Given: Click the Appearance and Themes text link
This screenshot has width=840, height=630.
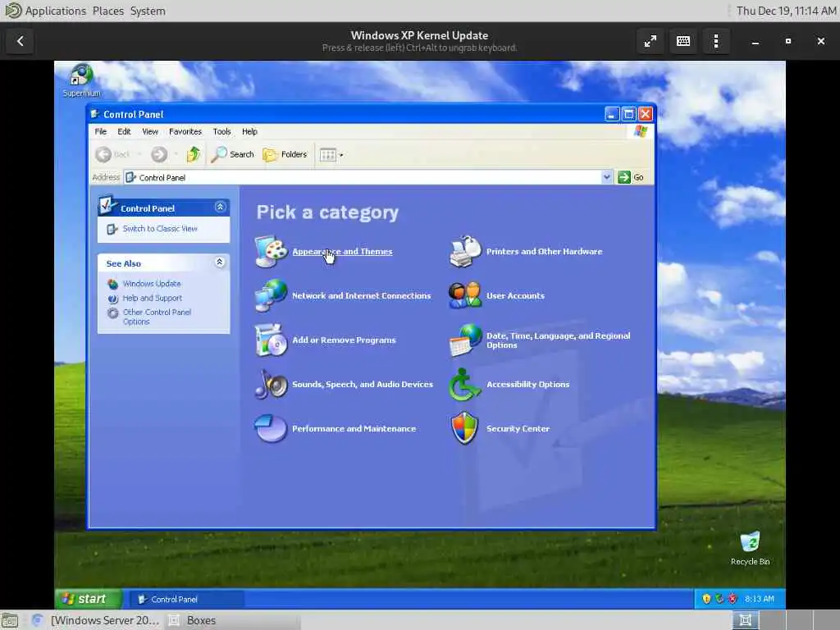Looking at the screenshot, I should [342, 251].
